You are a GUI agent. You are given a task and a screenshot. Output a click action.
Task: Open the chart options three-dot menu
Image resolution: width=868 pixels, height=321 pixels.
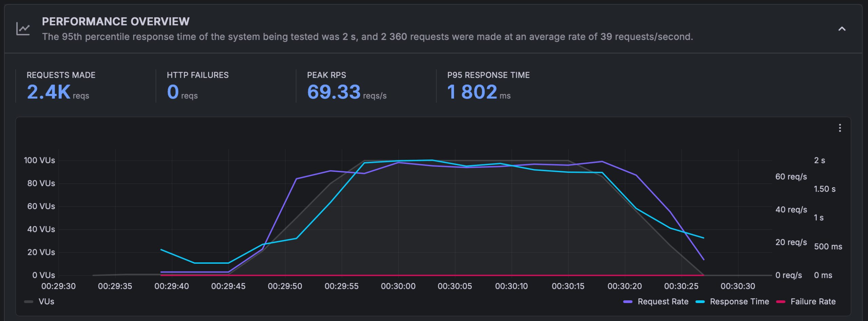[x=840, y=128]
